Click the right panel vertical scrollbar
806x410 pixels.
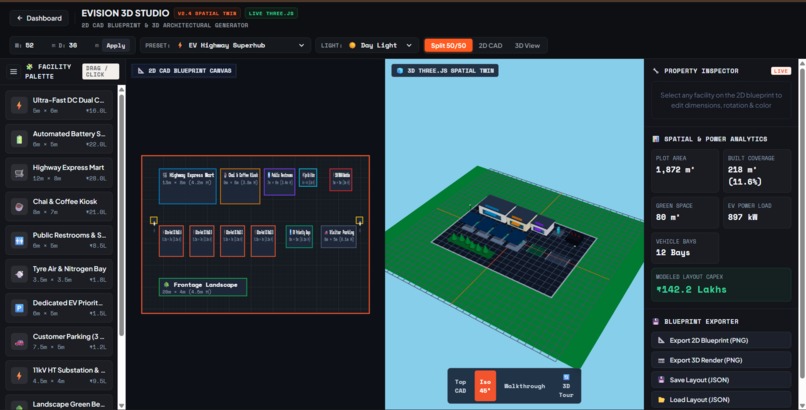point(802,221)
